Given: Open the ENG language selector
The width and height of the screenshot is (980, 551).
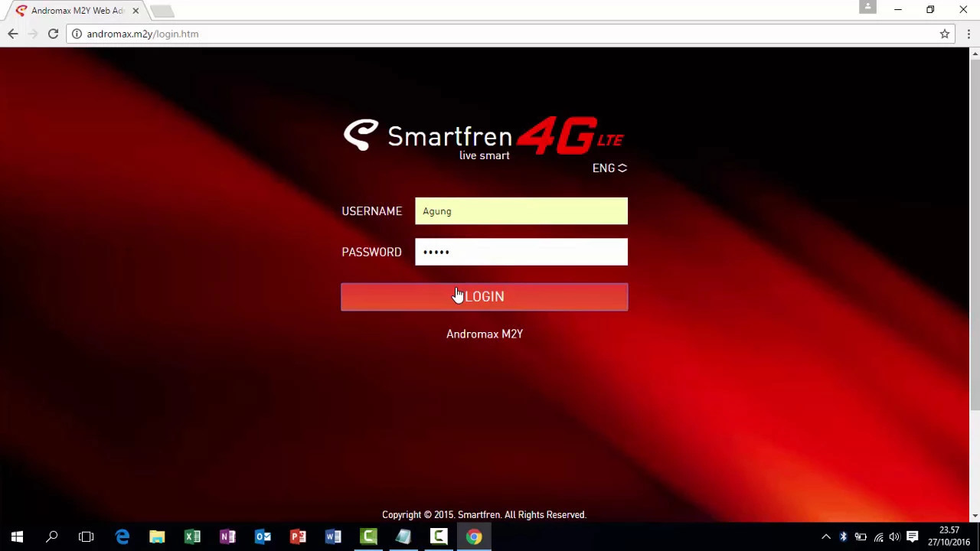Looking at the screenshot, I should click(609, 168).
